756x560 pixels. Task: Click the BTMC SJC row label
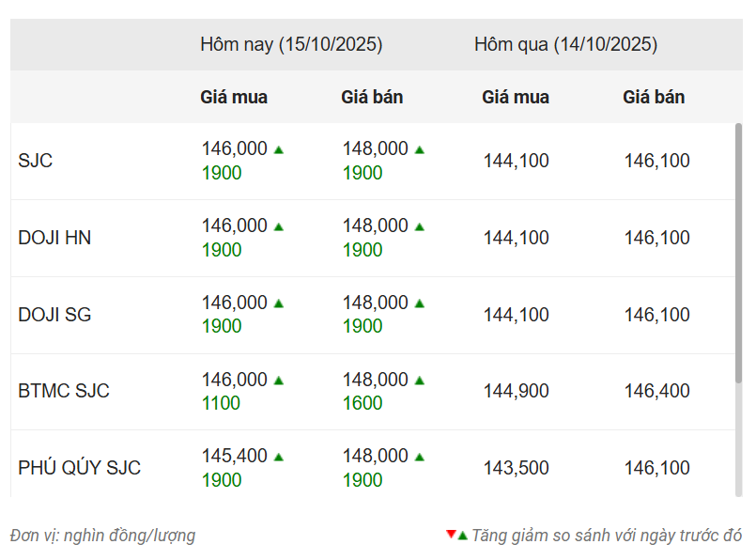pos(64,391)
